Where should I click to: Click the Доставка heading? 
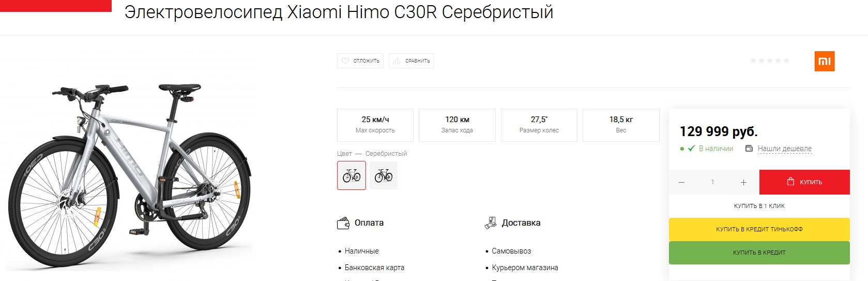pos(521,223)
